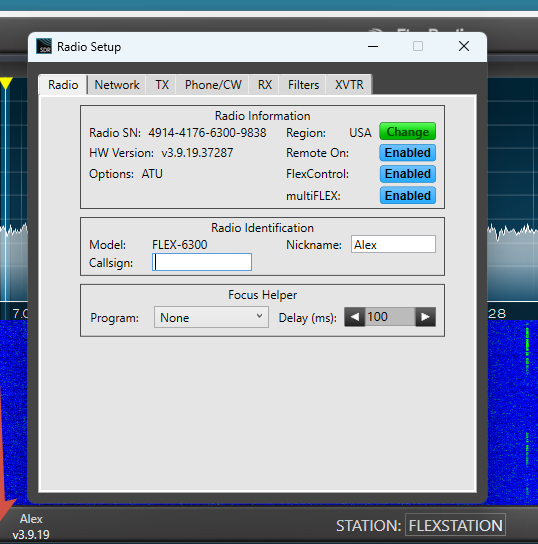The image size is (538, 544).
Task: Decrease Delay with left arrow
Action: click(x=355, y=317)
